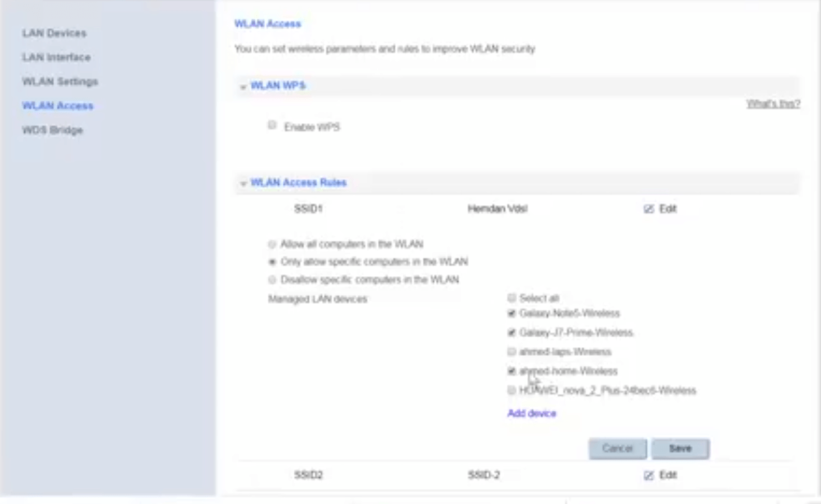The height and width of the screenshot is (504, 821).
Task: Collapse the WLAN WPS section arrow
Action: [x=243, y=86]
